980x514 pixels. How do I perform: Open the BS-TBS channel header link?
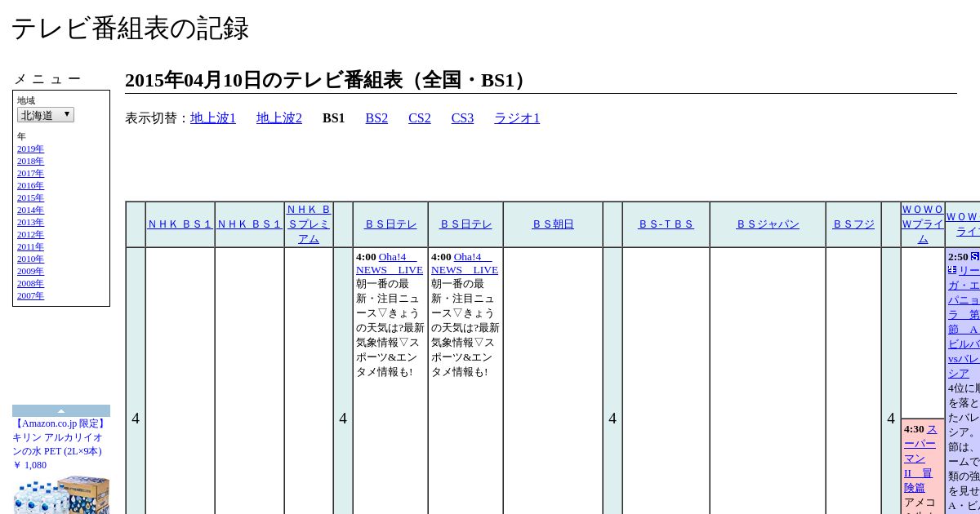coord(666,224)
